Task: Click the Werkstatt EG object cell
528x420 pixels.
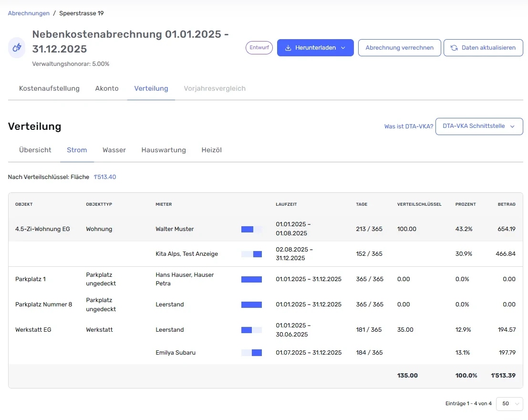Action: point(33,330)
